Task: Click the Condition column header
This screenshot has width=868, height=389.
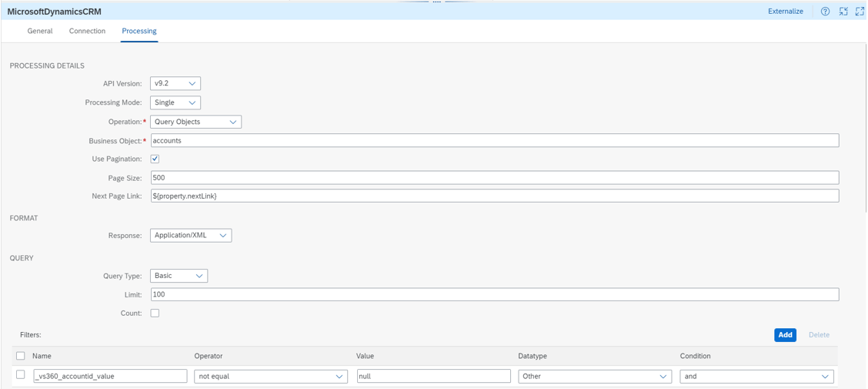Action: point(696,356)
